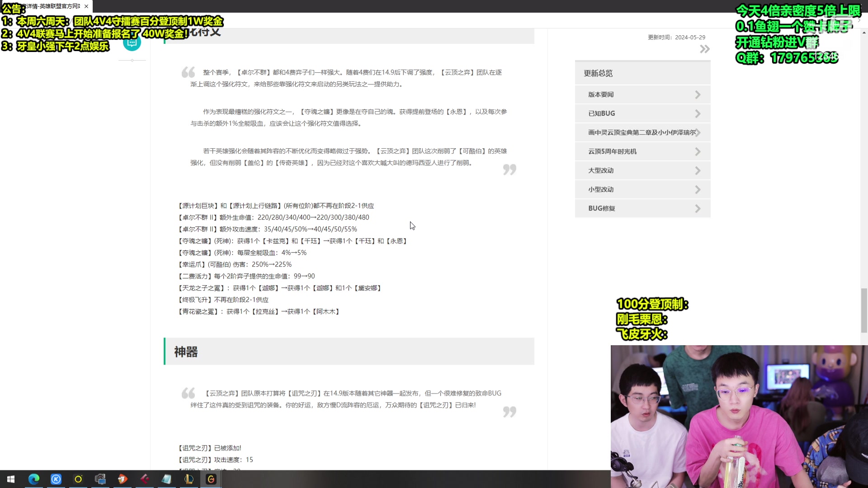Open Microsoft Edge from taskbar
This screenshot has width=868, height=488.
pyautogui.click(x=34, y=479)
